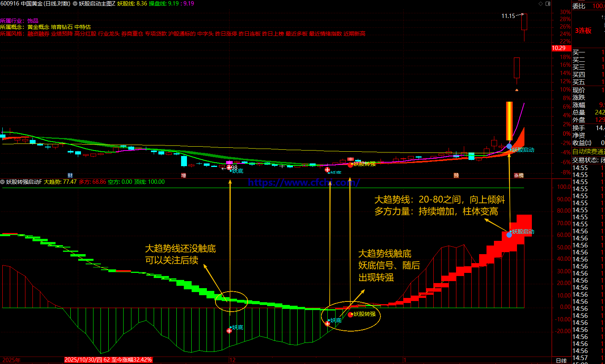This screenshot has height=364, width=605.
Task: Click the 顶线: 100.00 value readout
Action: (x=149, y=182)
